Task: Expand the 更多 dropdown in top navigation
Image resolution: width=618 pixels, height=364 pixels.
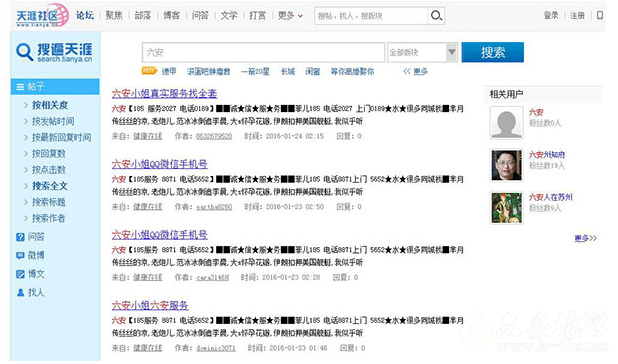Action: tap(290, 16)
